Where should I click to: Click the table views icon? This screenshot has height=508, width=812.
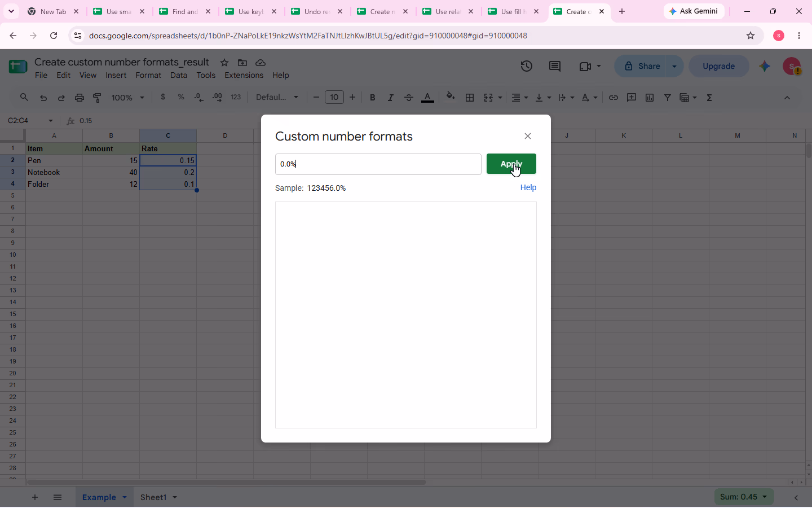(x=685, y=98)
